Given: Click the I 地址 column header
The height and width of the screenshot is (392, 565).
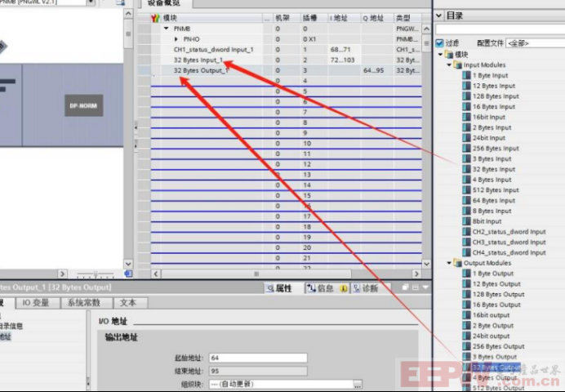Looking at the screenshot, I should (x=344, y=18).
